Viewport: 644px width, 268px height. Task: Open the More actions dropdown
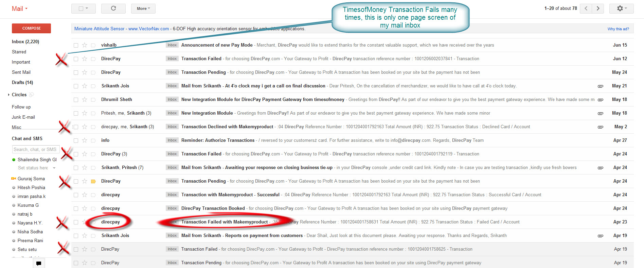(x=143, y=9)
